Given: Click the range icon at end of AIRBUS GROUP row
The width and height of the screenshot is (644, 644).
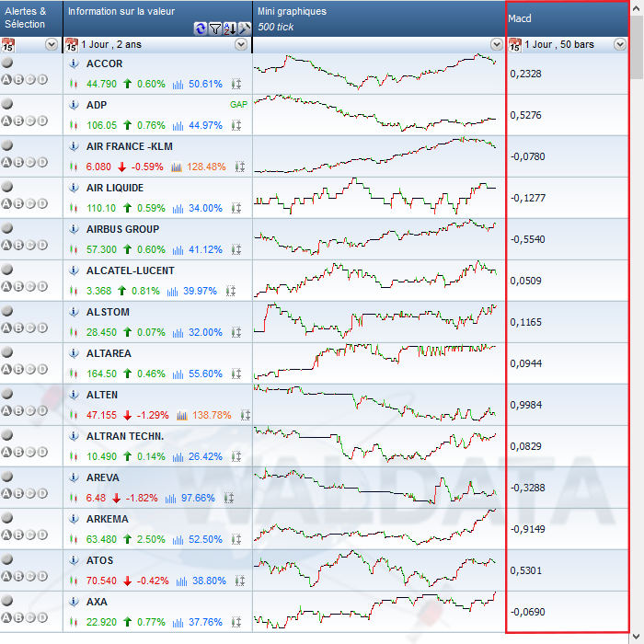Looking at the screenshot, I should tap(236, 249).
